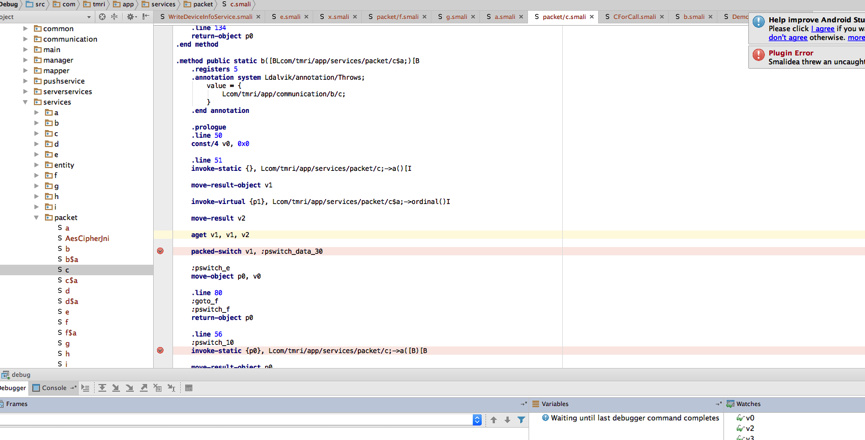
Task: Click the frames filter funnel icon
Action: (521, 420)
